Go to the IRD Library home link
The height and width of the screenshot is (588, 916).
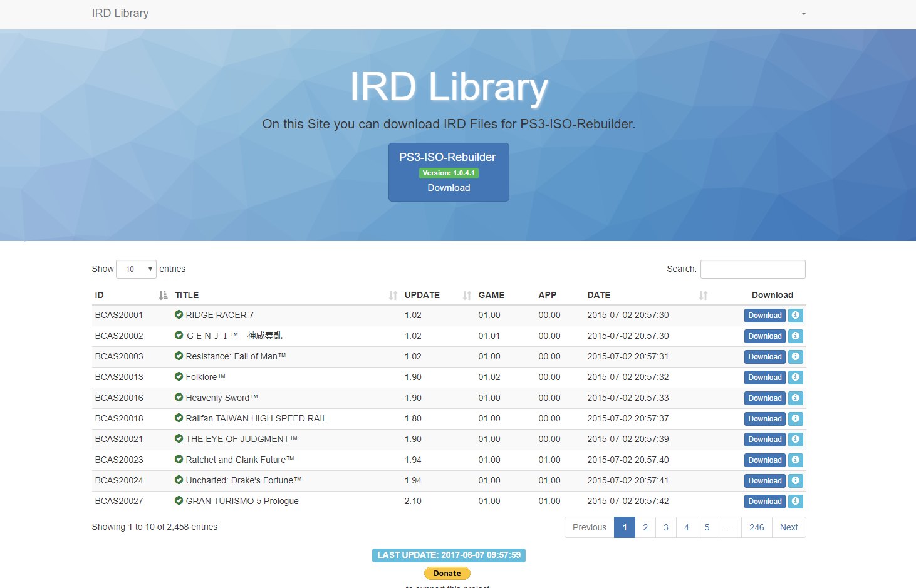click(120, 13)
